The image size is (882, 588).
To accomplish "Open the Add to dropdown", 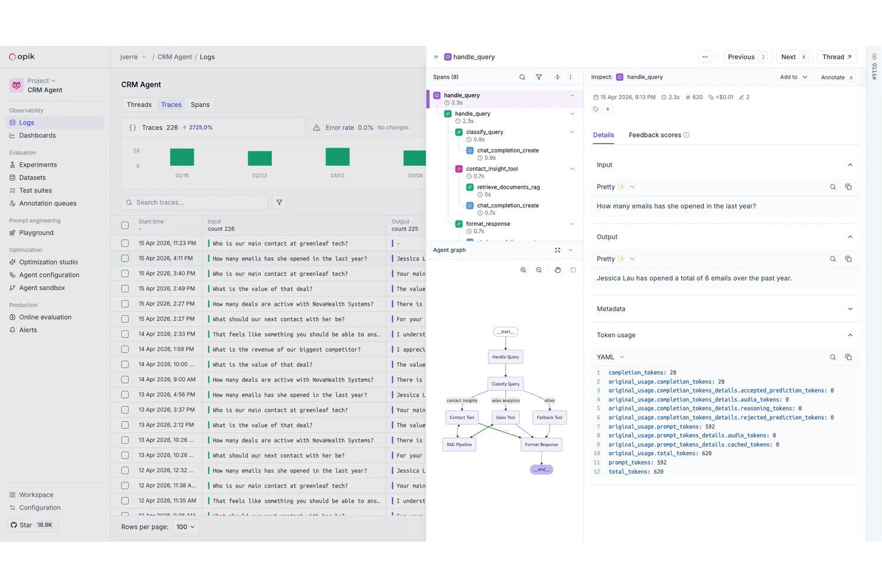I will coord(794,77).
